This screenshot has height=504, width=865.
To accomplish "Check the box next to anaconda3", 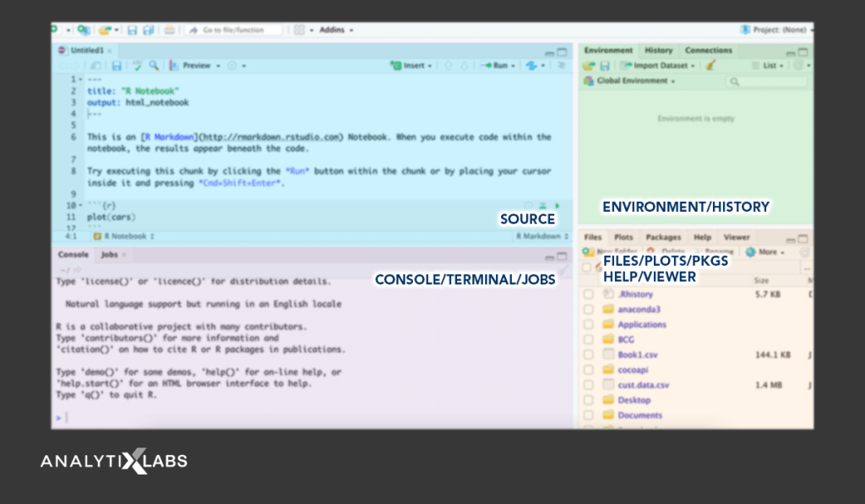I will tap(589, 309).
